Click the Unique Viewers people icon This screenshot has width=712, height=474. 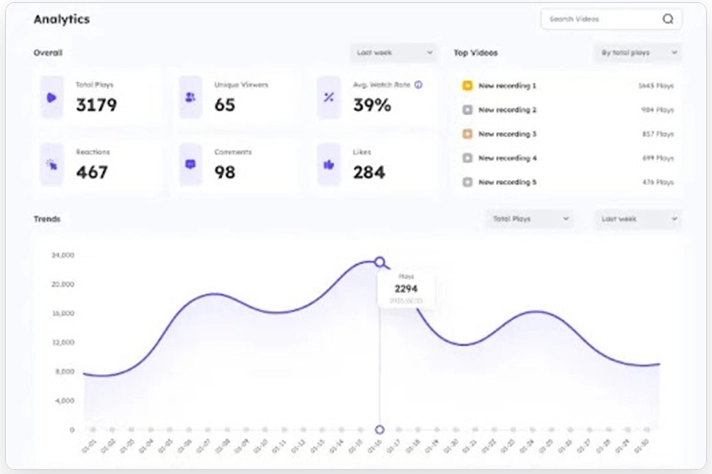tap(190, 97)
